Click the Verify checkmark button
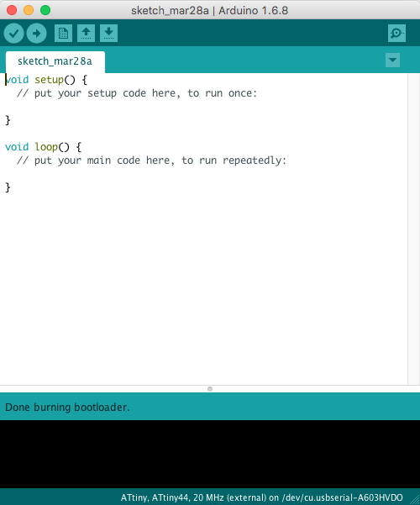This screenshot has height=505, width=420. [13, 33]
